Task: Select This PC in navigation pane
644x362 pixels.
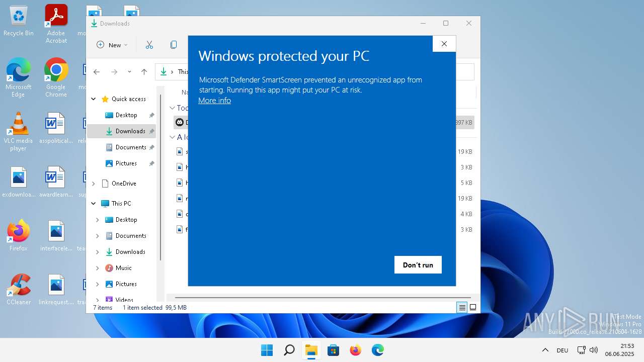Action: tap(121, 204)
